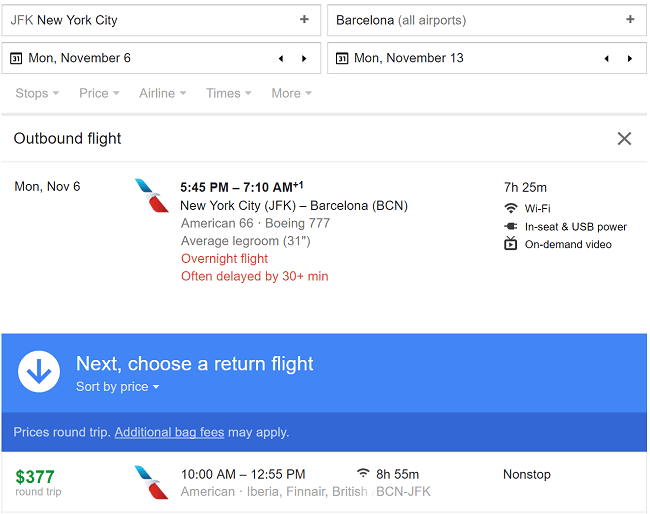Open the Stops filter dropdown
Screen dimensions: 650x514
37,93
